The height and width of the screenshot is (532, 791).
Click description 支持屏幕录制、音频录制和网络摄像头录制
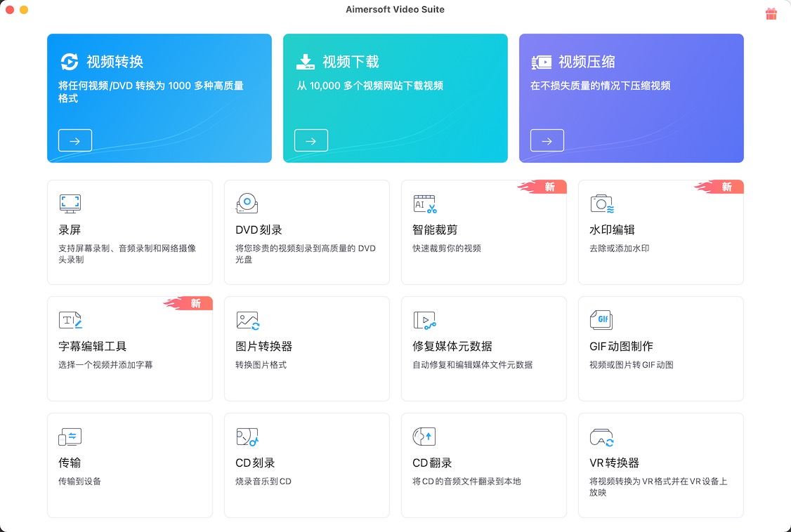coord(127,254)
